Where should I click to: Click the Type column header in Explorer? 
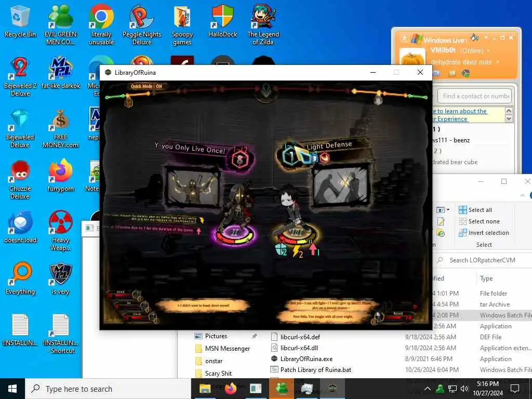point(486,278)
